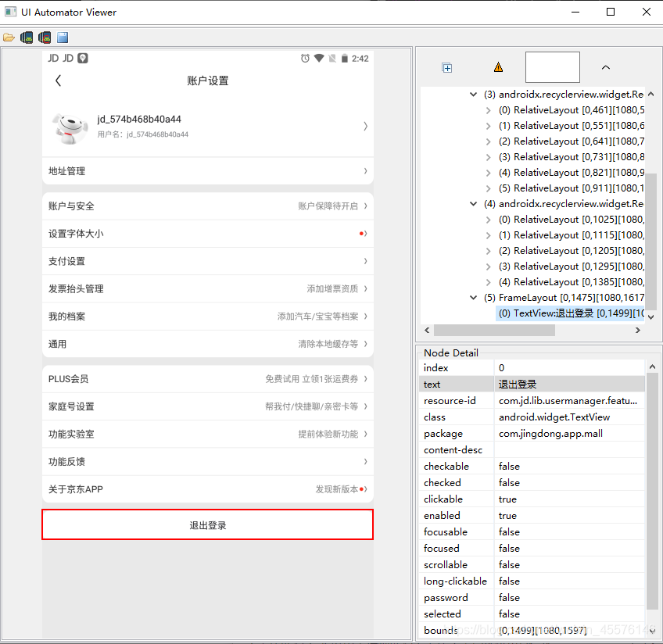Viewport: 663px width, 644px height.
Task: Click the enabled property true value
Action: click(569, 516)
